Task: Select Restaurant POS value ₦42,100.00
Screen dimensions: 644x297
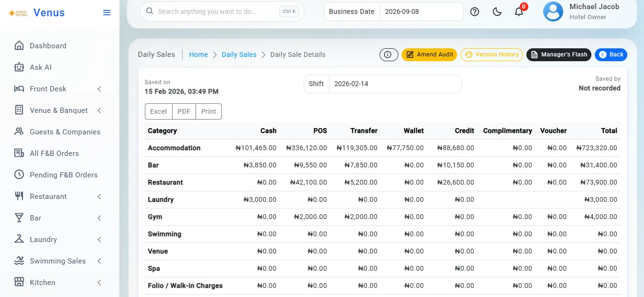Action: [x=308, y=182]
